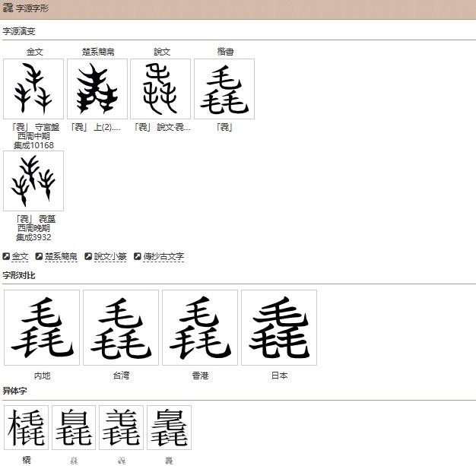Click the second variant character image
The width and height of the screenshot is (476, 466).
point(74,428)
